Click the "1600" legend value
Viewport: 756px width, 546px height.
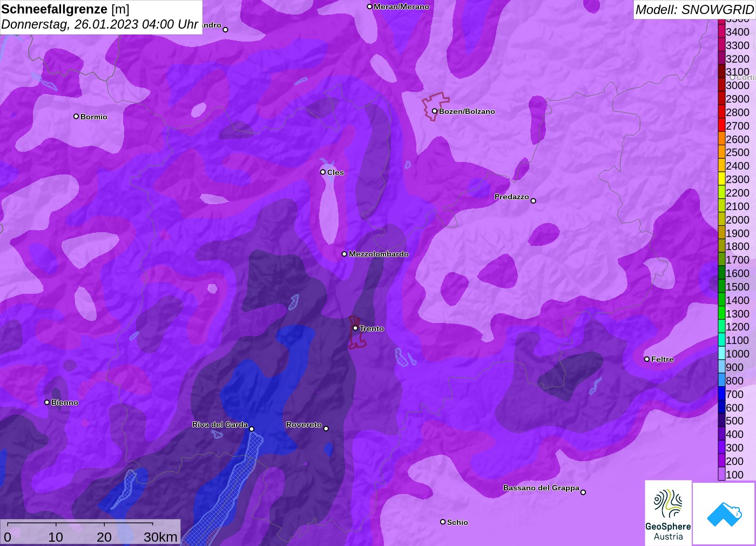click(738, 273)
